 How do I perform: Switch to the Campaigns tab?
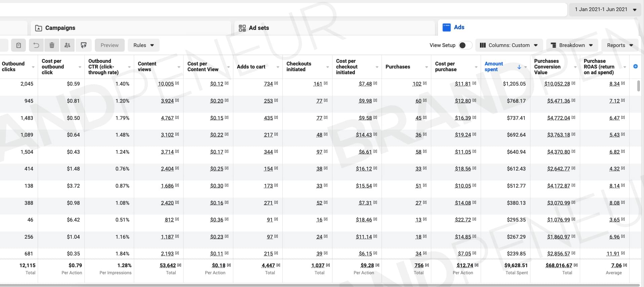click(131, 28)
